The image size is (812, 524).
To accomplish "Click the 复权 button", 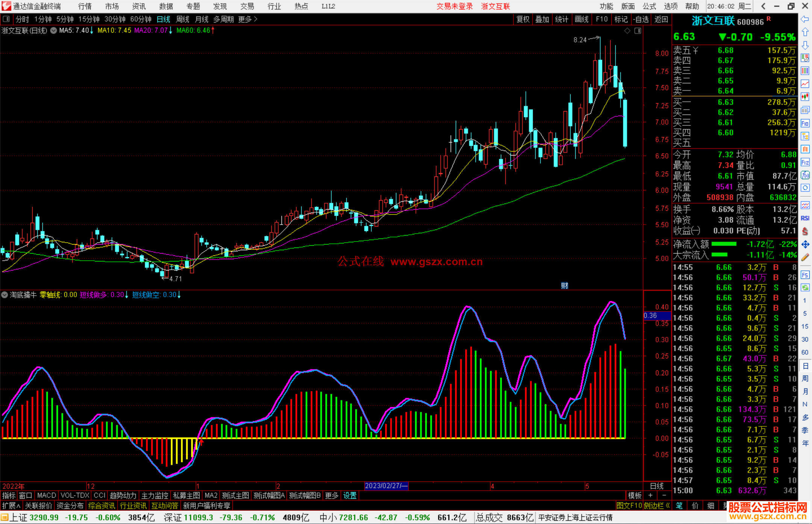I will click(523, 19).
